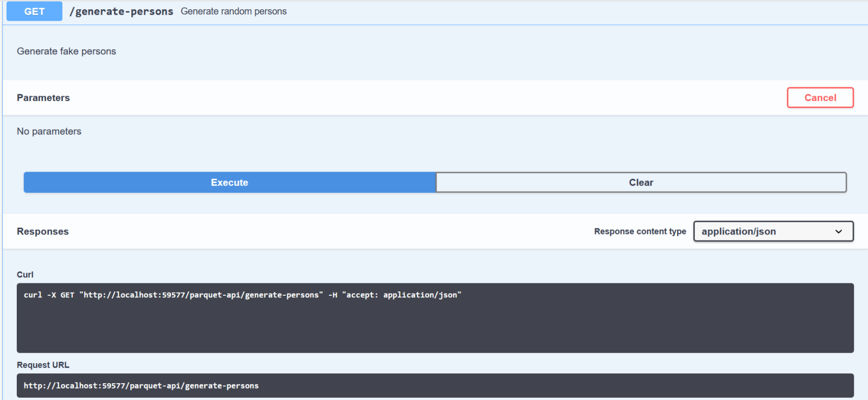Click the Request URL address text

pos(141,385)
